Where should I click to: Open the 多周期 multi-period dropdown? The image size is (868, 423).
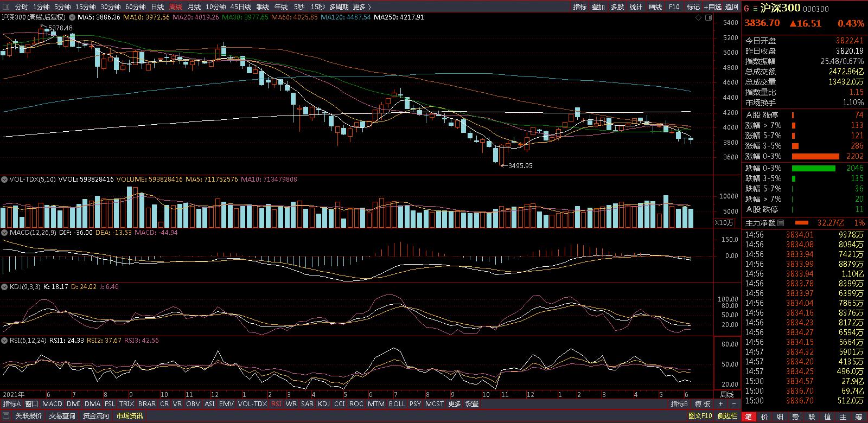coord(339,7)
